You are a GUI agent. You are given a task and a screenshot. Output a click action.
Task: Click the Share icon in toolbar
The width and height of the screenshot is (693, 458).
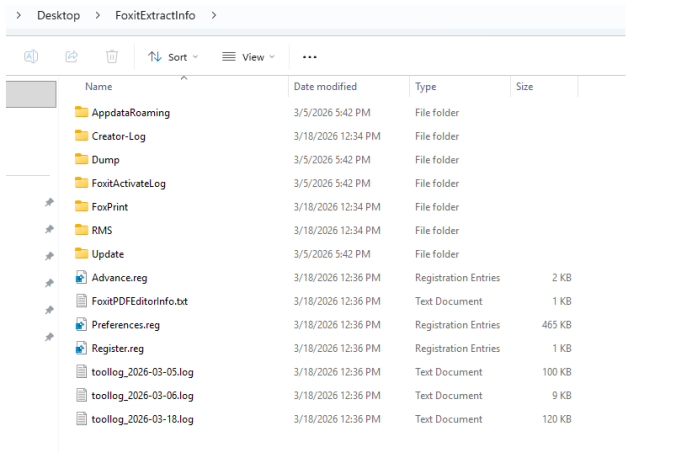click(72, 57)
